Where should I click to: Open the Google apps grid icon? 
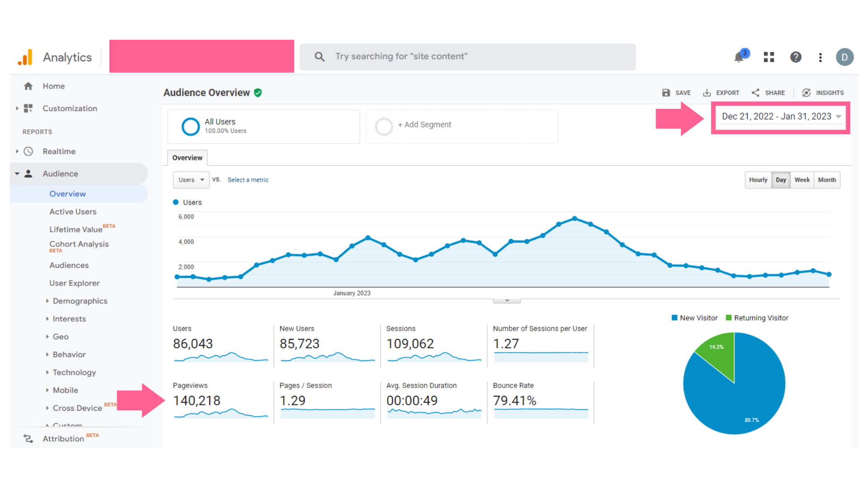coord(769,57)
